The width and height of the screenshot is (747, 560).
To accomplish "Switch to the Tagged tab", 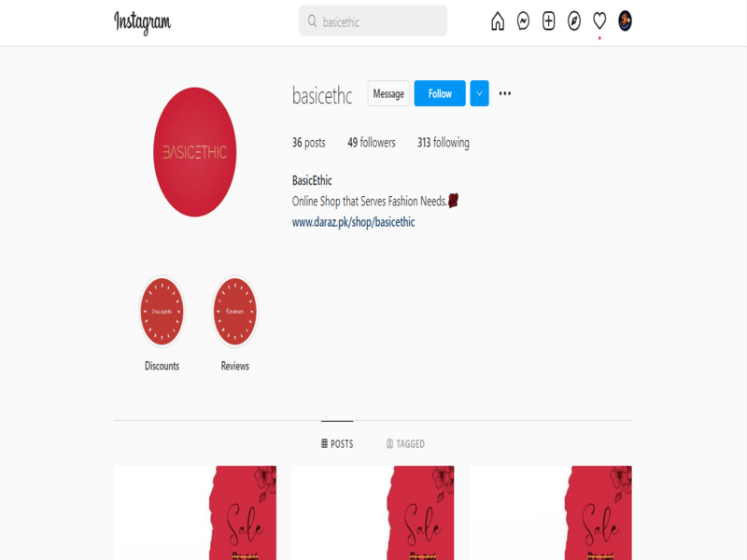I will 405,444.
